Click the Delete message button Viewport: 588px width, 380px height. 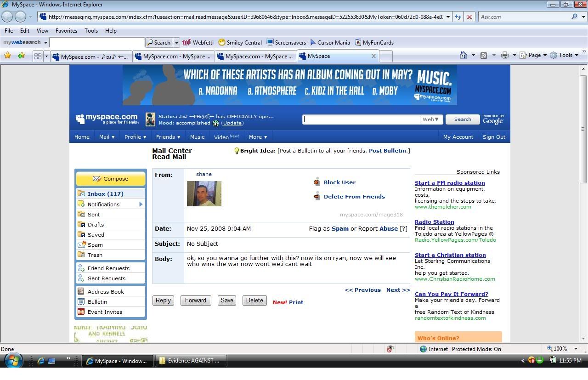point(254,301)
